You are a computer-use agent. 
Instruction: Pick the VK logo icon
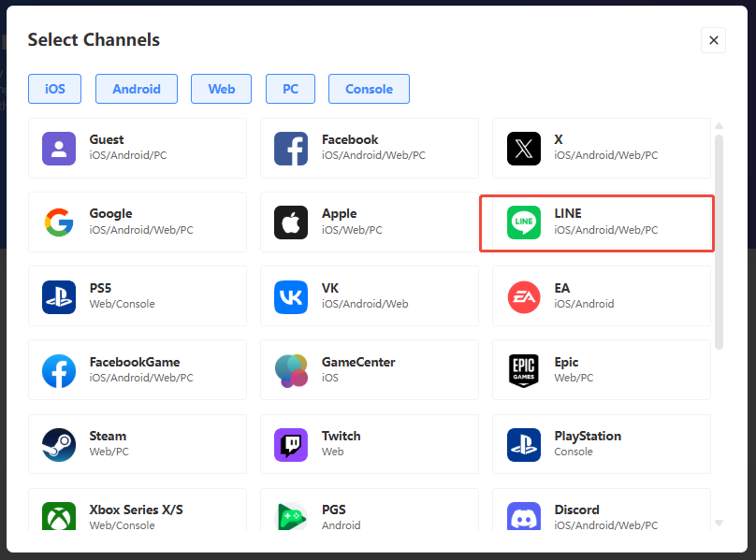291,297
